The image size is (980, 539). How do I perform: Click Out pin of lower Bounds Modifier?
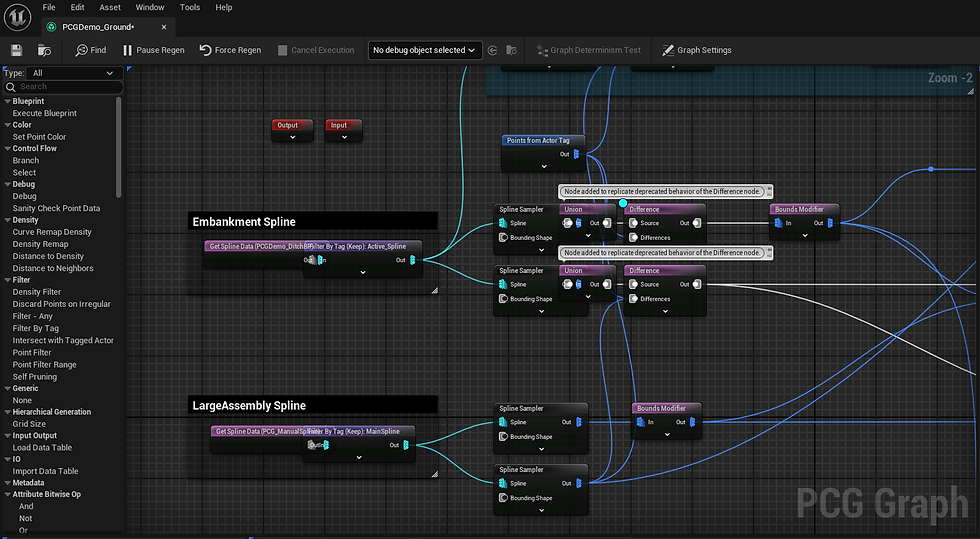[x=692, y=422]
